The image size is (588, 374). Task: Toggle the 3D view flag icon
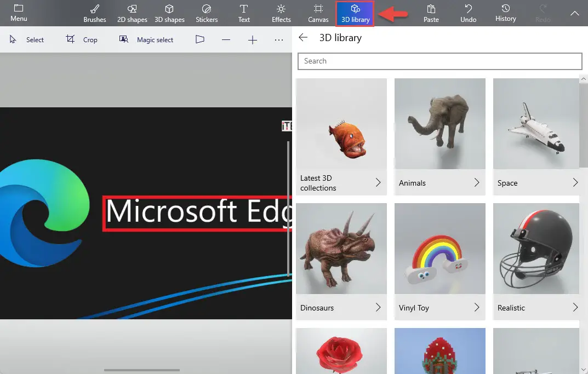click(200, 39)
